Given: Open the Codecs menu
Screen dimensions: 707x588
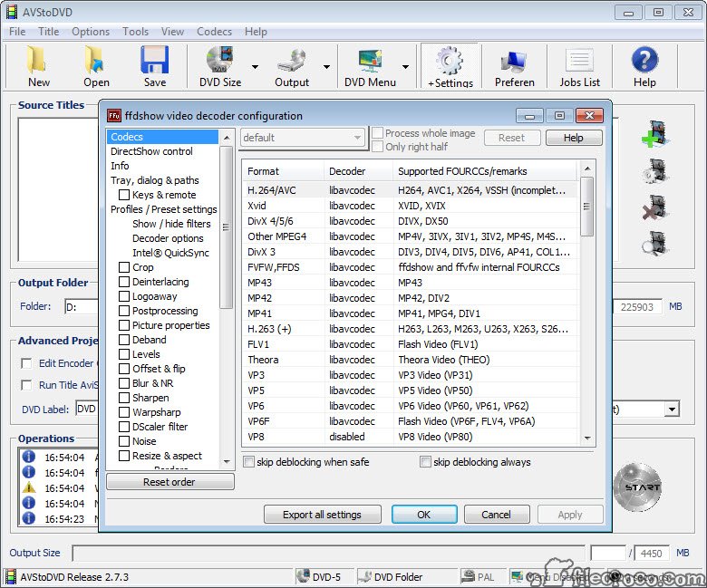Looking at the screenshot, I should pos(214,32).
